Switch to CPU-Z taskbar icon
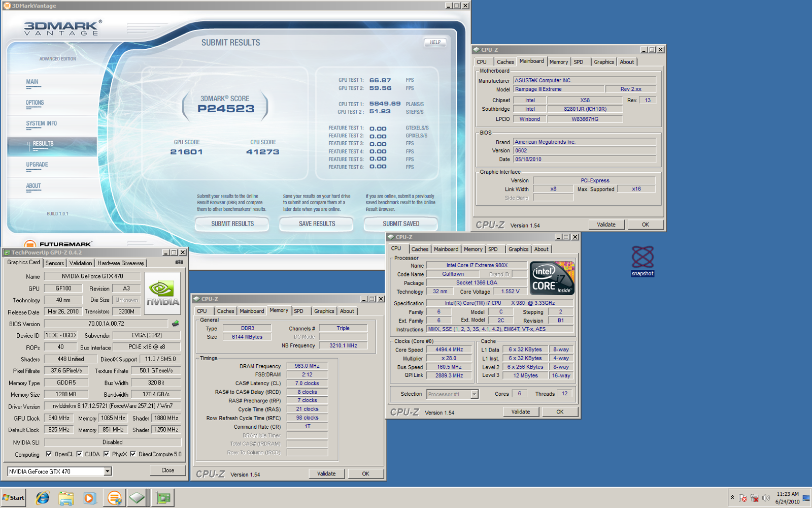812x508 pixels. (x=137, y=498)
